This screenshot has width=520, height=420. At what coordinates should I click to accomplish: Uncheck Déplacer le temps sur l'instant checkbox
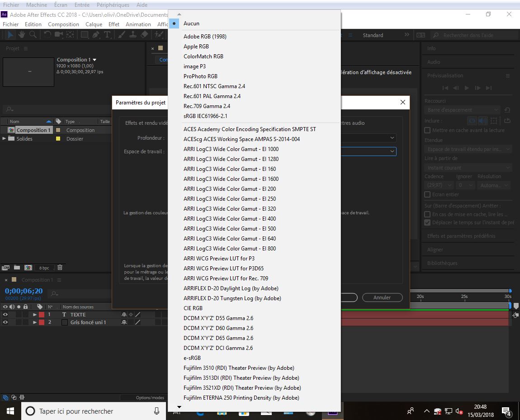point(427,222)
